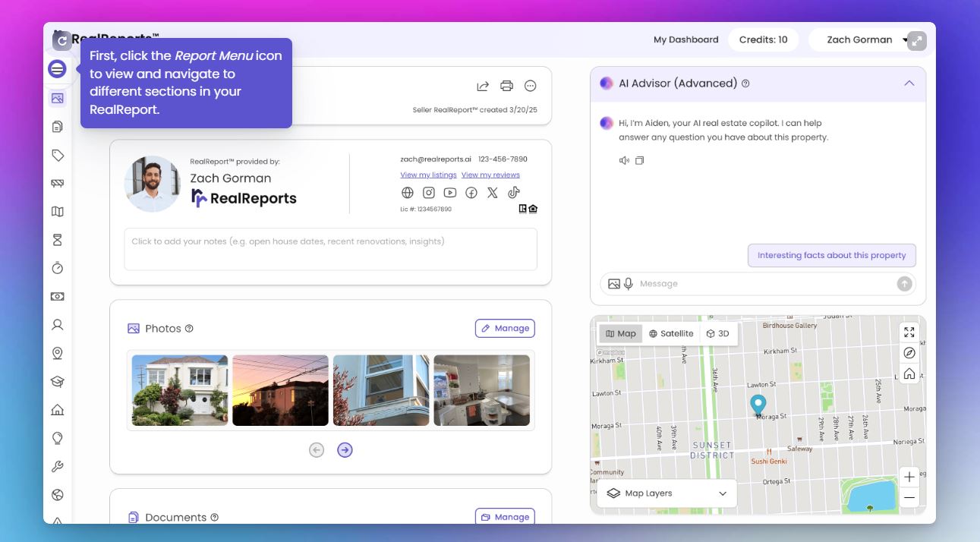Open the interior kitchen photo
The image size is (980, 542).
(482, 390)
